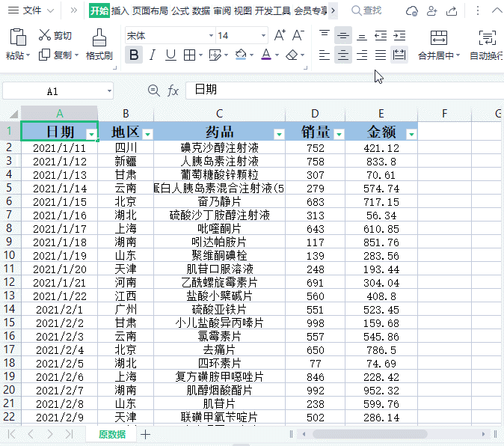Click the eraser clear formatting icon
This screenshot has height=446, width=504.
click(292, 55)
